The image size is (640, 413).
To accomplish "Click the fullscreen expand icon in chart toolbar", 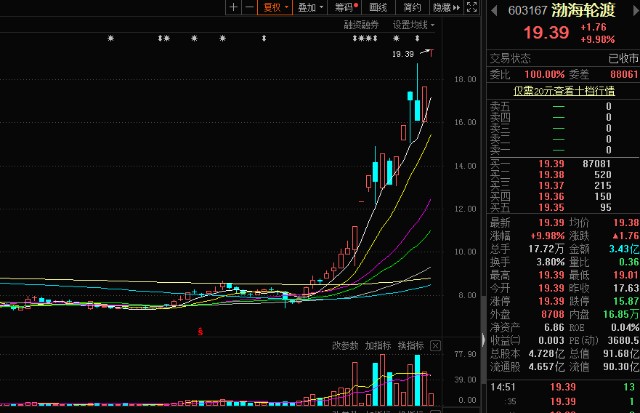I will click(x=469, y=7).
